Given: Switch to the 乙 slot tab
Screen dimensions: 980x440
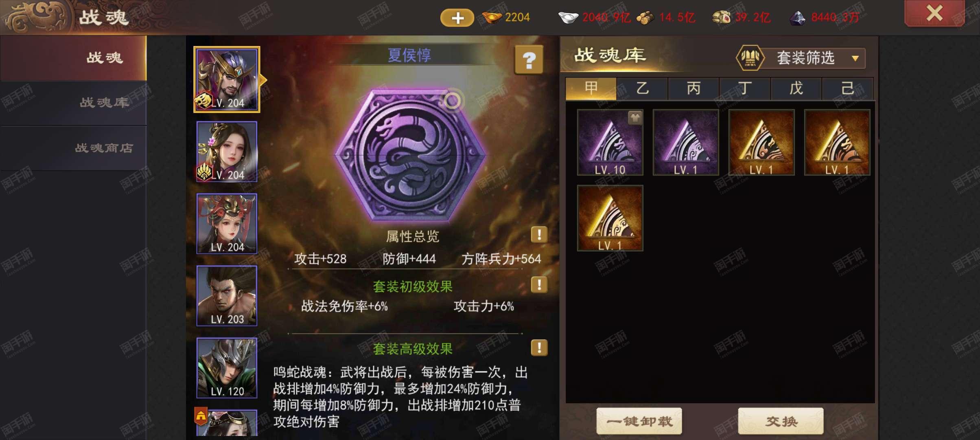Looking at the screenshot, I should [x=642, y=88].
